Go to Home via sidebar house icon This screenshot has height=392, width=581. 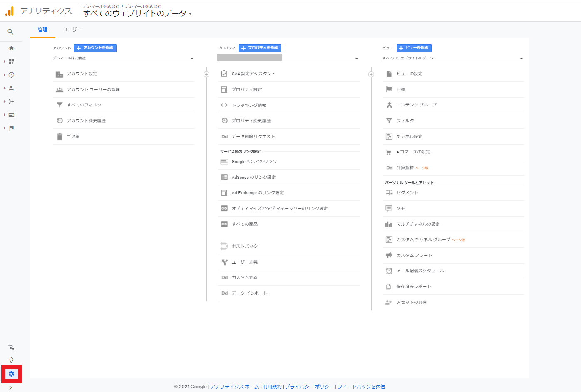coord(11,48)
